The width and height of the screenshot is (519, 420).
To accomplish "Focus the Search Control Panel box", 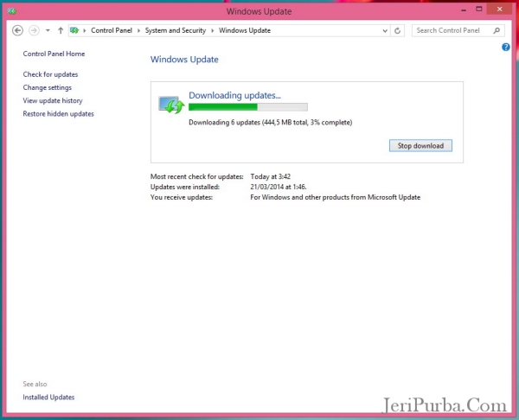I will click(x=458, y=30).
